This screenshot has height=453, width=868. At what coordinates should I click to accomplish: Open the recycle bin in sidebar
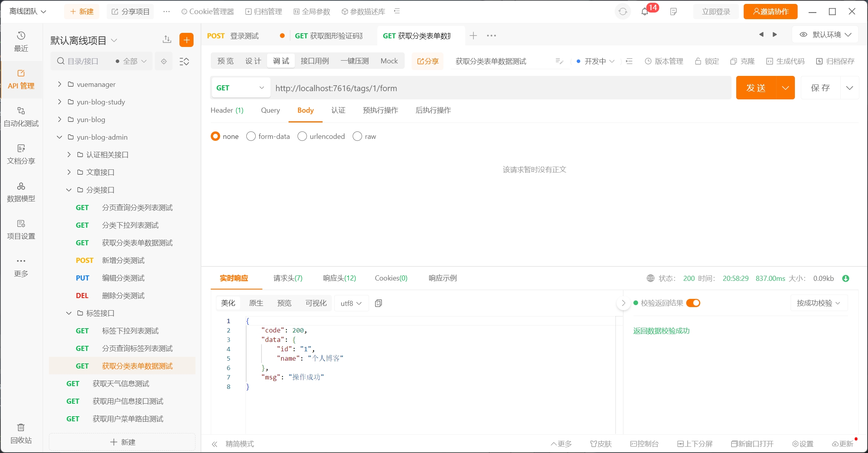click(21, 433)
